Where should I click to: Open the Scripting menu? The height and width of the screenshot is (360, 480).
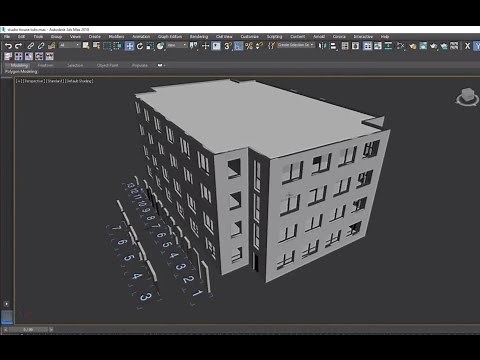[x=274, y=37]
